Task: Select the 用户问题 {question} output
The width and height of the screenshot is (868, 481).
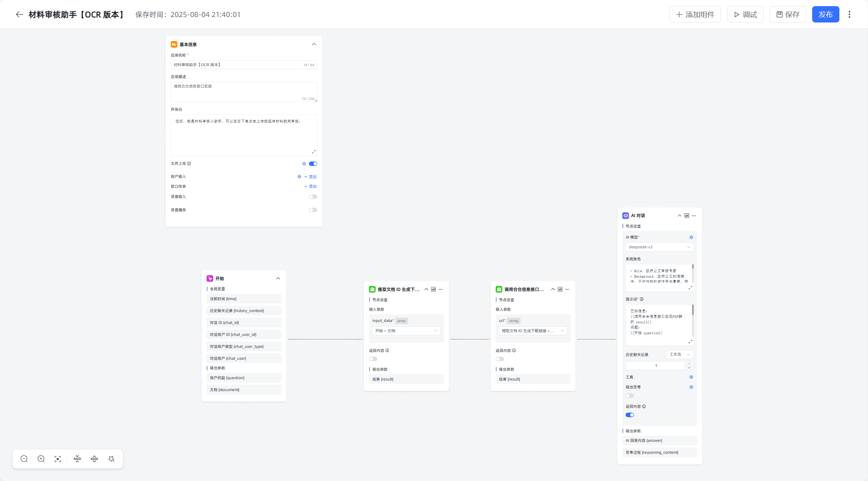Action: 244,378
